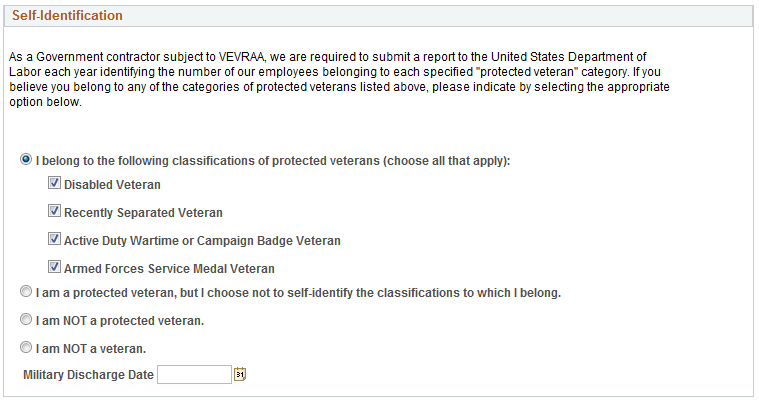Click the 'Military Discharge Date' label

[x=88, y=375]
